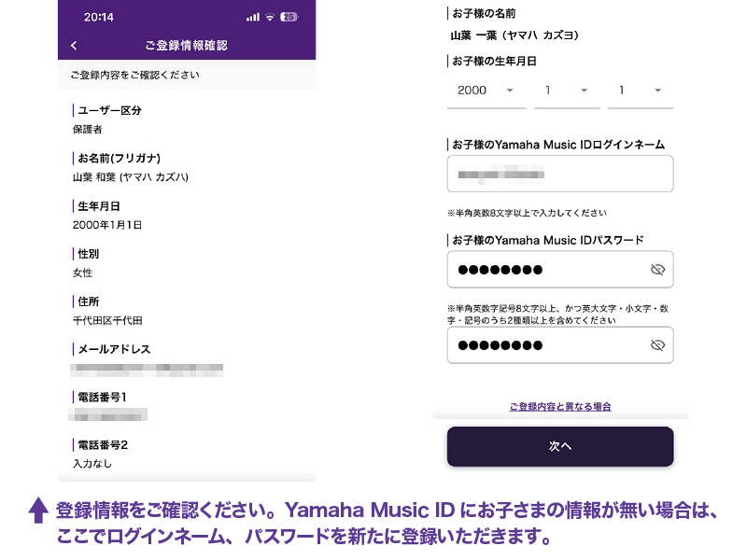This screenshot has width=747, height=560.
Task: Select the 保護者 value
Action: pos(87,130)
